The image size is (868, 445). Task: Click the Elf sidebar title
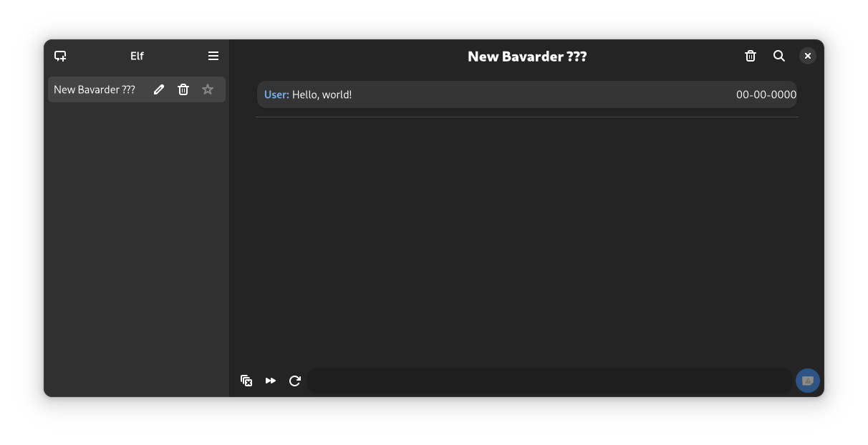coord(137,56)
